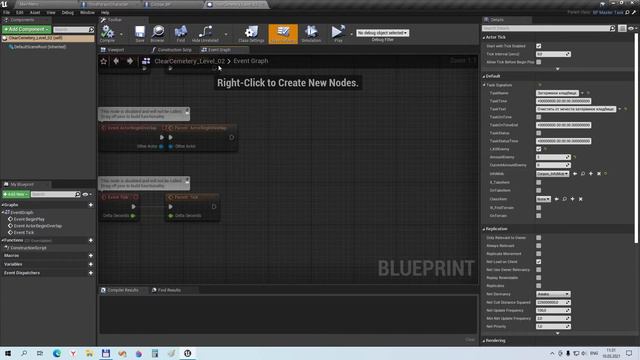The width and height of the screenshot is (640, 360).
Task: Open Microsoft Edge from the taskbar
Action: (57, 353)
